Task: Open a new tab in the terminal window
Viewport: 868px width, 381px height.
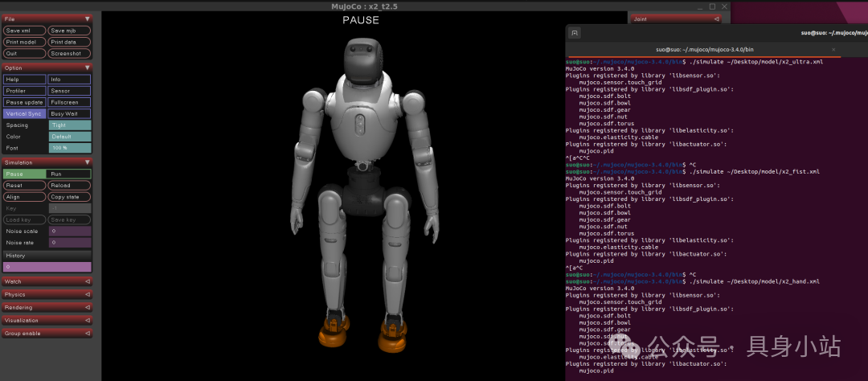Action: pyautogui.click(x=575, y=33)
